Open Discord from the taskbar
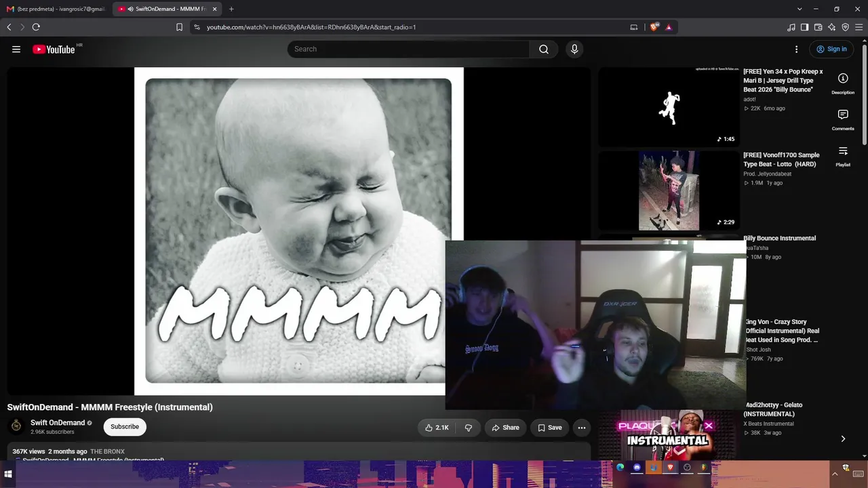868x488 pixels. click(x=637, y=468)
